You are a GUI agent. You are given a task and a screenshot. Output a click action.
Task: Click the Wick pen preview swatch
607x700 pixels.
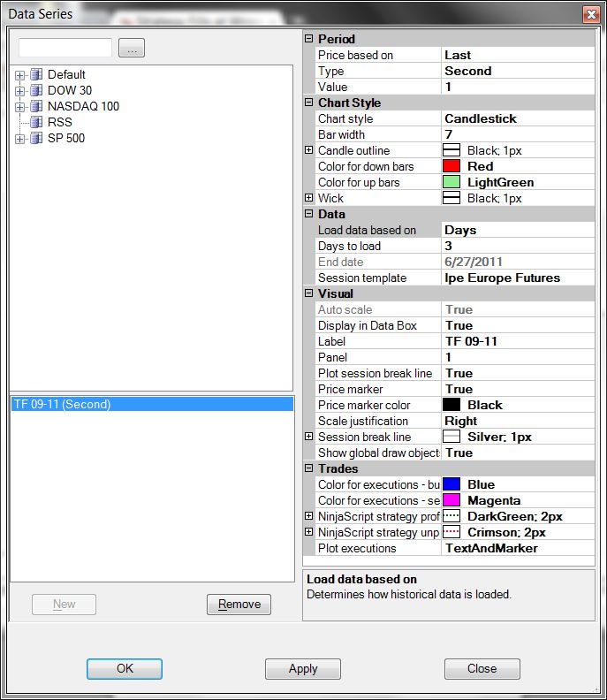pos(451,198)
